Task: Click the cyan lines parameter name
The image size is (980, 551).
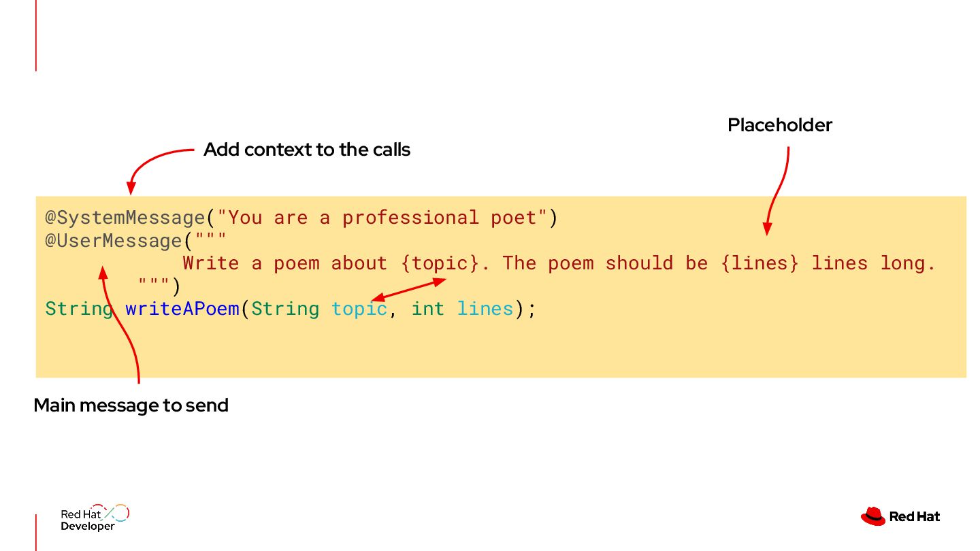Action: pyautogui.click(x=485, y=309)
